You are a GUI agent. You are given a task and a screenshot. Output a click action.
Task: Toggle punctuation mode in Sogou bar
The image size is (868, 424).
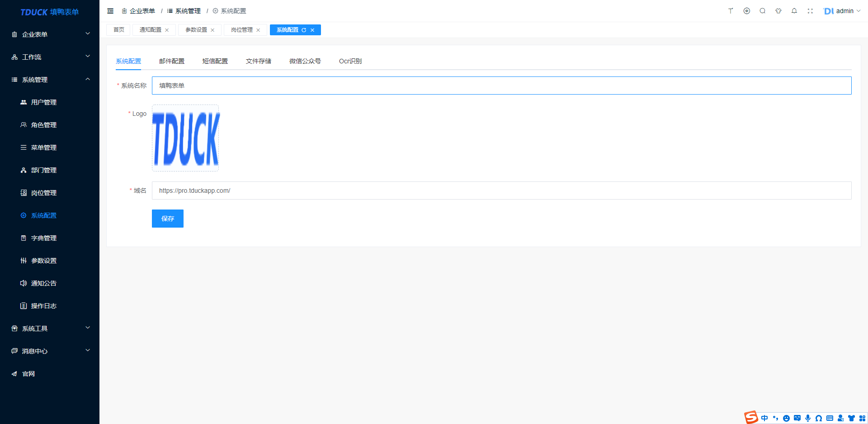coord(775,418)
